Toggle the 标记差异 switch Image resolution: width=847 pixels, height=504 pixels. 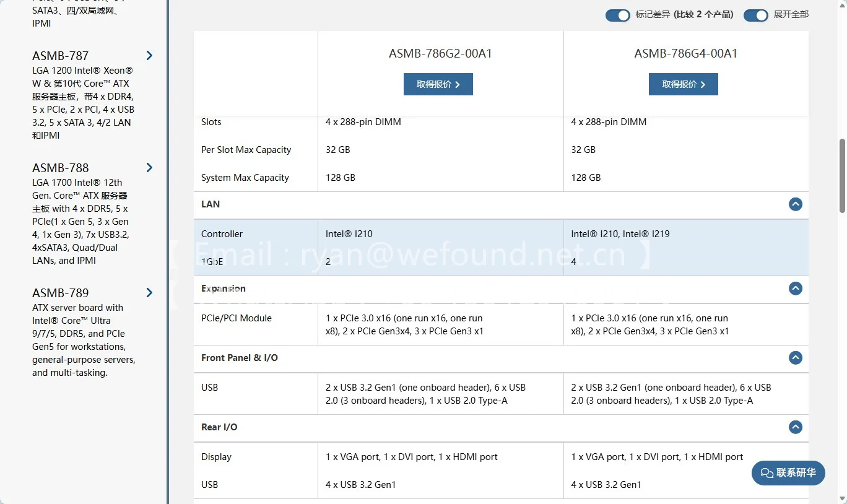(617, 15)
